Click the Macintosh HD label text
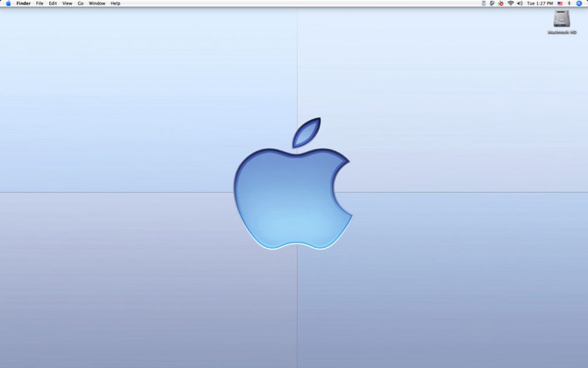The image size is (588, 368). click(x=562, y=32)
